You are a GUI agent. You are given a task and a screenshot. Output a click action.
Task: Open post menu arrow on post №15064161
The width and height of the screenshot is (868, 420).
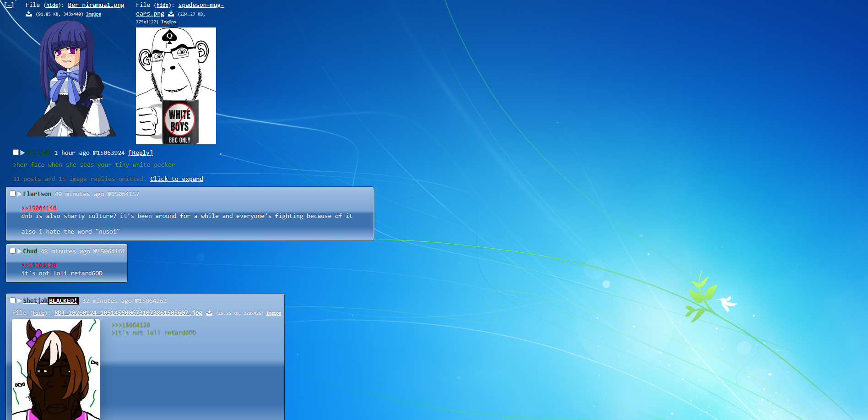(20, 251)
